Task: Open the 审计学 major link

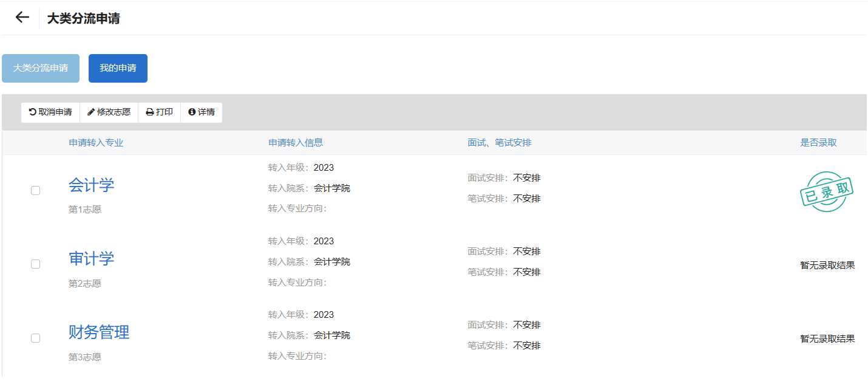Action: coord(92,259)
